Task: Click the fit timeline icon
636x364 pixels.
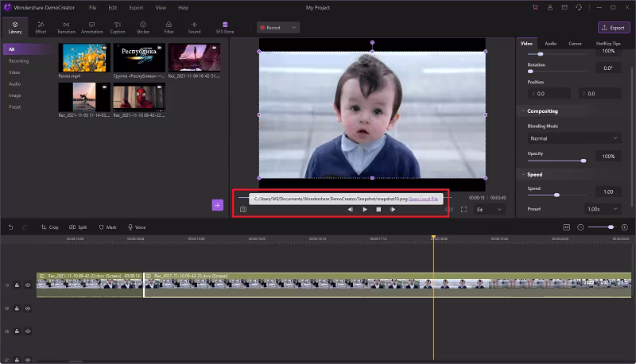Action: (567, 227)
